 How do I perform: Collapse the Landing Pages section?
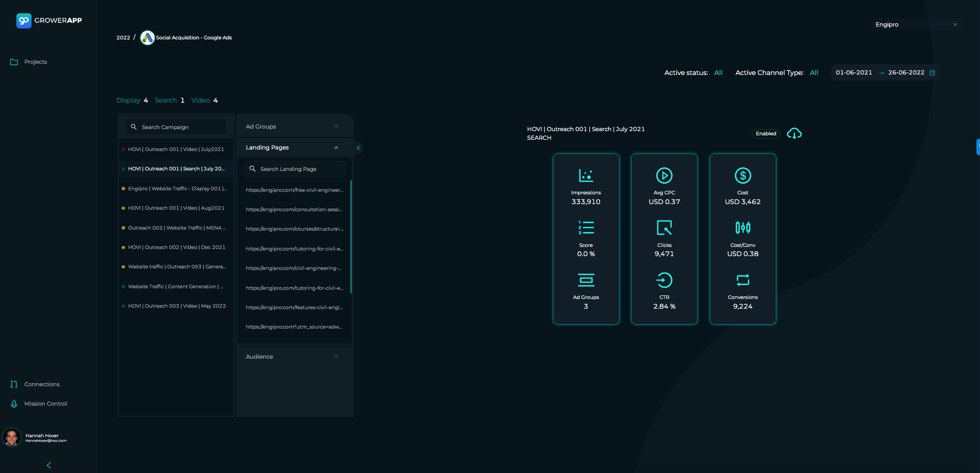coord(336,147)
